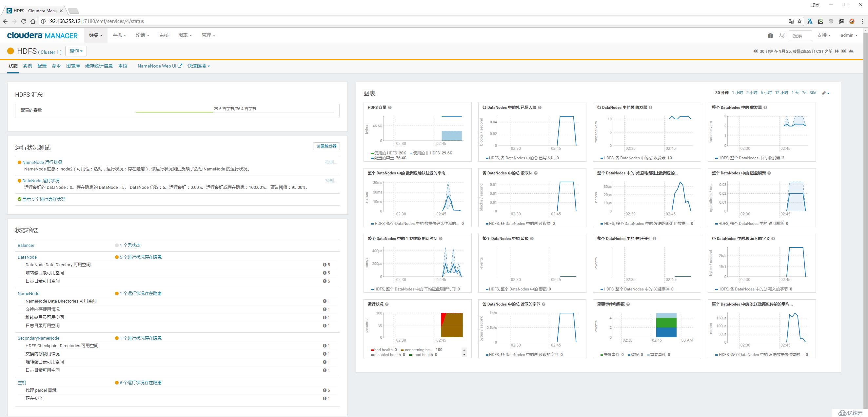Open help icon beside 各 DataNodes 中的总 读取的字节
The width and height of the screenshot is (868, 417).
(543, 304)
